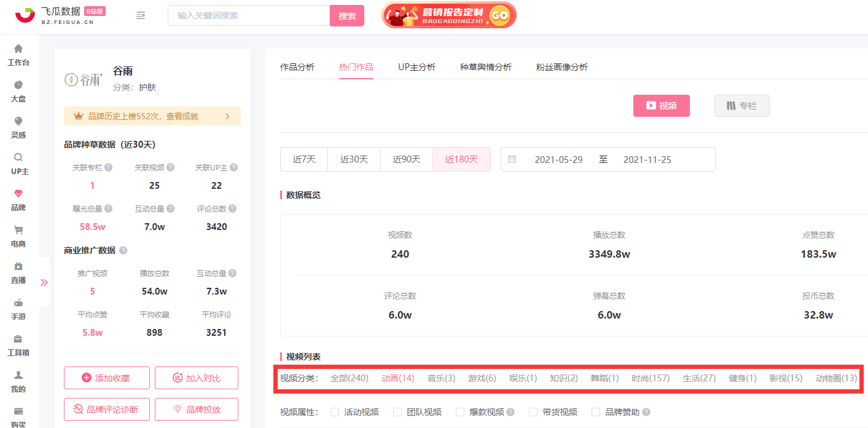Click the help icon next to 评论总数
Image resolution: width=868 pixels, height=428 pixels.
pyautogui.click(x=232, y=209)
